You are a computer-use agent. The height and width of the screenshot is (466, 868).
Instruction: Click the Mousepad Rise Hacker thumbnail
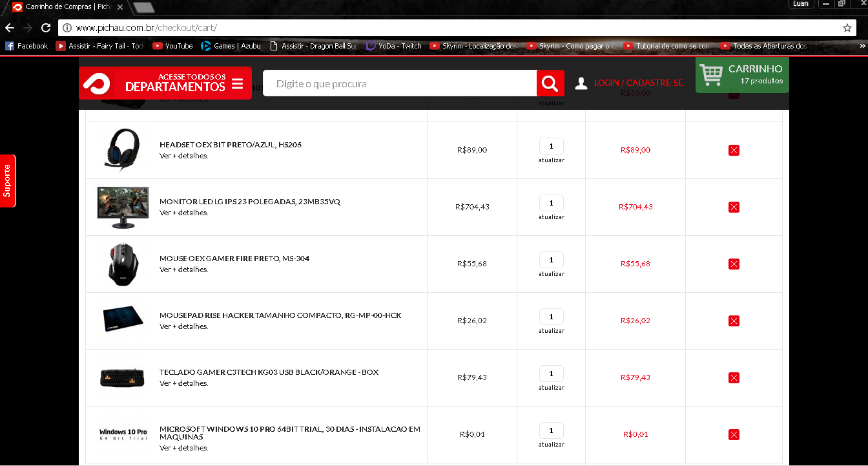tap(123, 321)
